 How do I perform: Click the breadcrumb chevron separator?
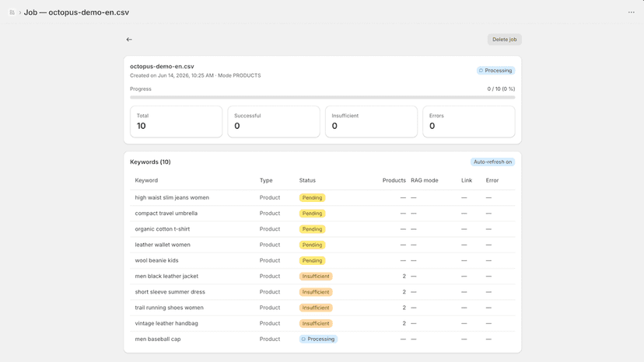click(19, 12)
